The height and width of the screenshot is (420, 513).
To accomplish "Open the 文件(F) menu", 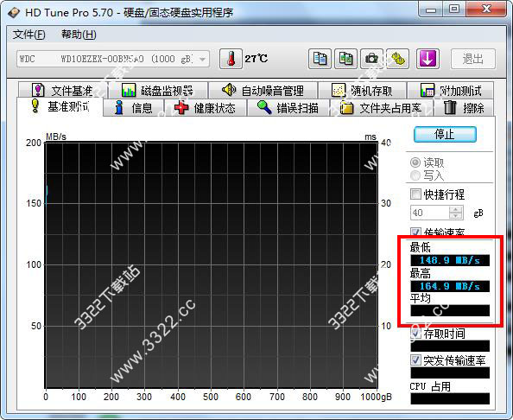I will point(28,35).
